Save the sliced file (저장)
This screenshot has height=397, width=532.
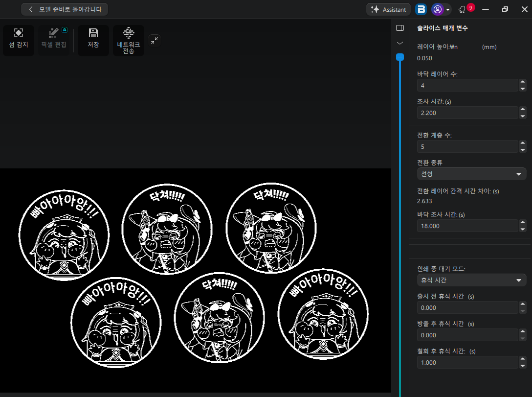tap(93, 40)
